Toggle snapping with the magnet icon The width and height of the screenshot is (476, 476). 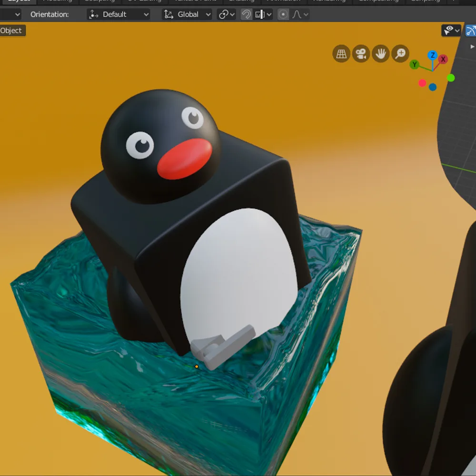click(246, 14)
